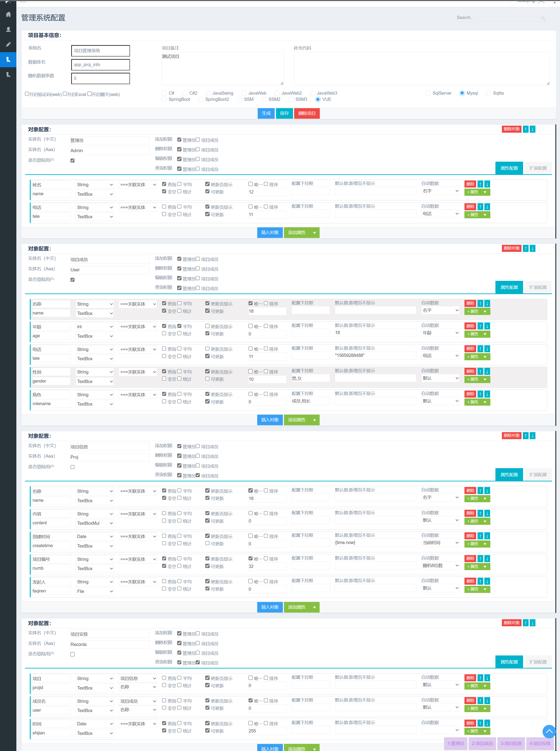
Task: Move 项目信息 object up with arrow icon
Action: (x=525, y=435)
